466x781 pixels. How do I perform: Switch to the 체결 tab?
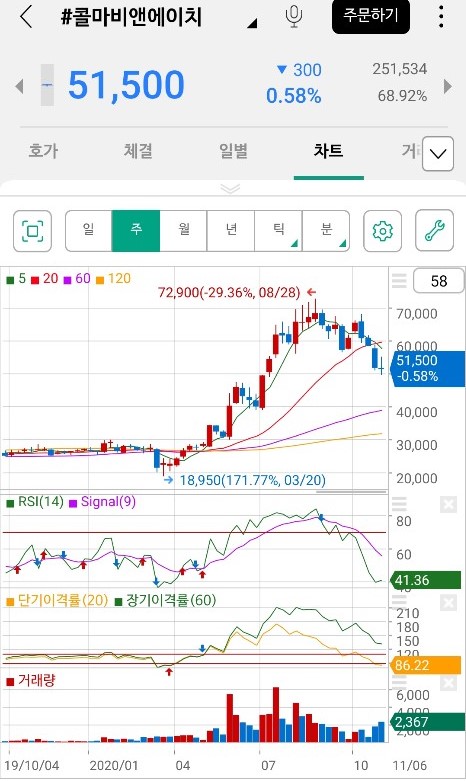click(138, 150)
